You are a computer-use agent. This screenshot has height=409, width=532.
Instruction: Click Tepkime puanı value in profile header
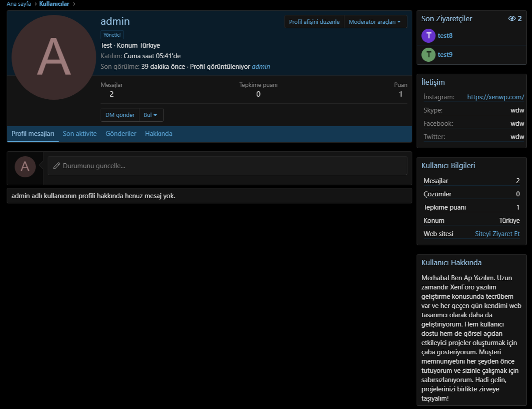point(258,94)
